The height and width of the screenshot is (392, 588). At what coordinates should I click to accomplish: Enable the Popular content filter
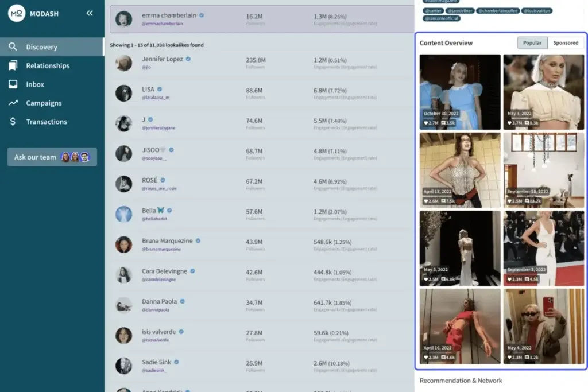pos(532,42)
